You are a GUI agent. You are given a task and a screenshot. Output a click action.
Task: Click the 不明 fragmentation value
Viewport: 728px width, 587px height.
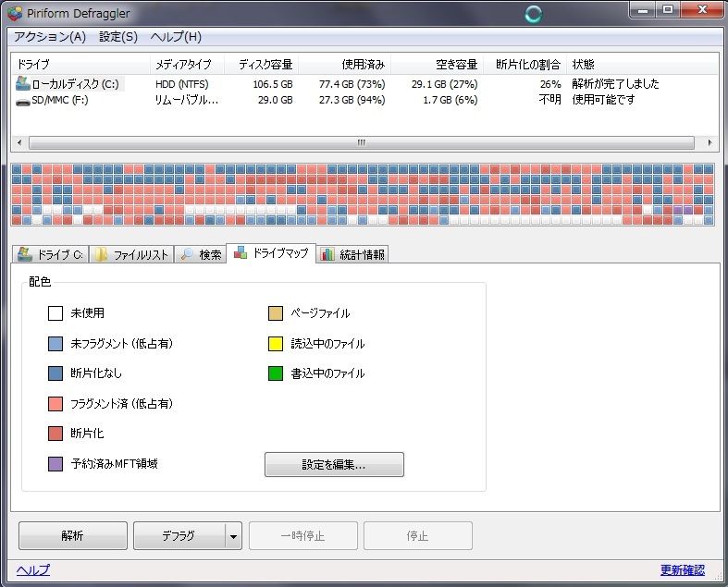pos(550,100)
